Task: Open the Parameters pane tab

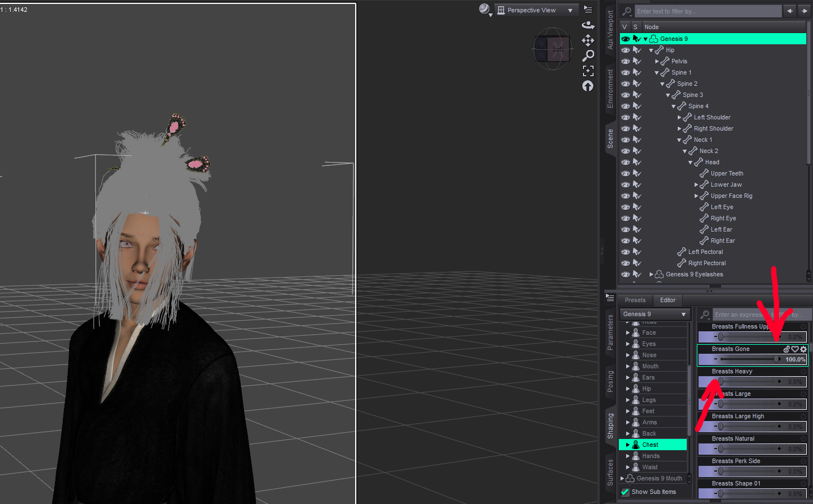Action: coord(610,332)
